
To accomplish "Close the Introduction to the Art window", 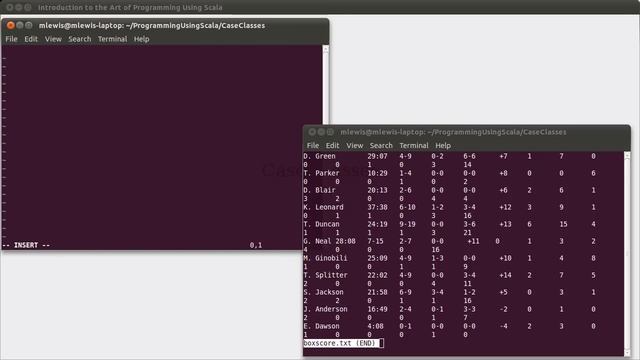I will point(10,7).
